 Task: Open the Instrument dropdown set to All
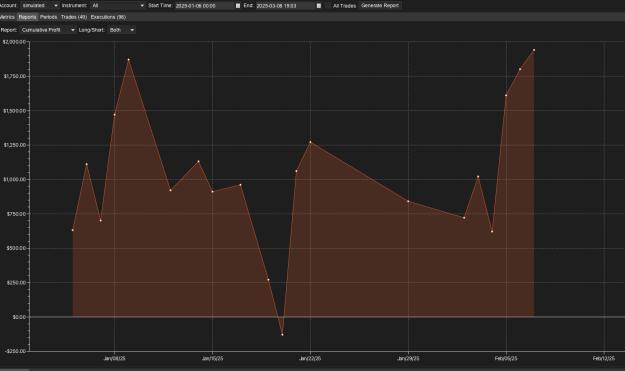click(x=117, y=6)
